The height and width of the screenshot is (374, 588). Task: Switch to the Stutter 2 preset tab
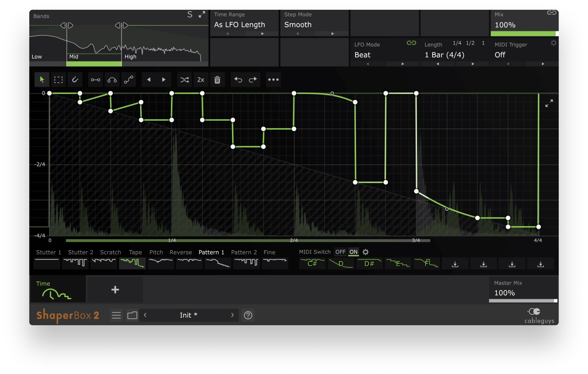(81, 252)
